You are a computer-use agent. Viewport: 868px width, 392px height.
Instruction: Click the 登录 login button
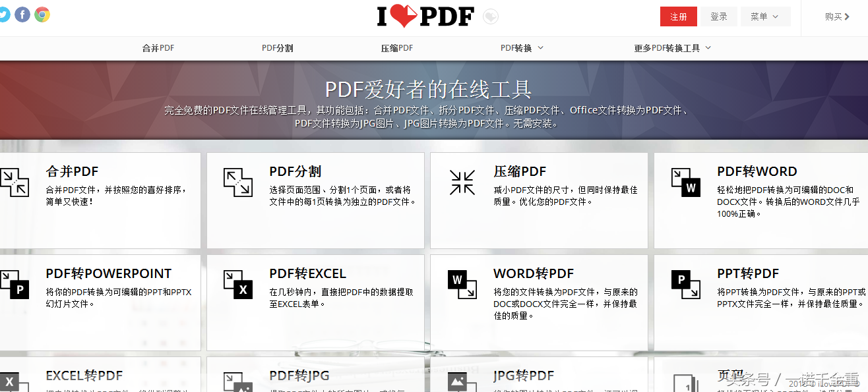tap(719, 16)
